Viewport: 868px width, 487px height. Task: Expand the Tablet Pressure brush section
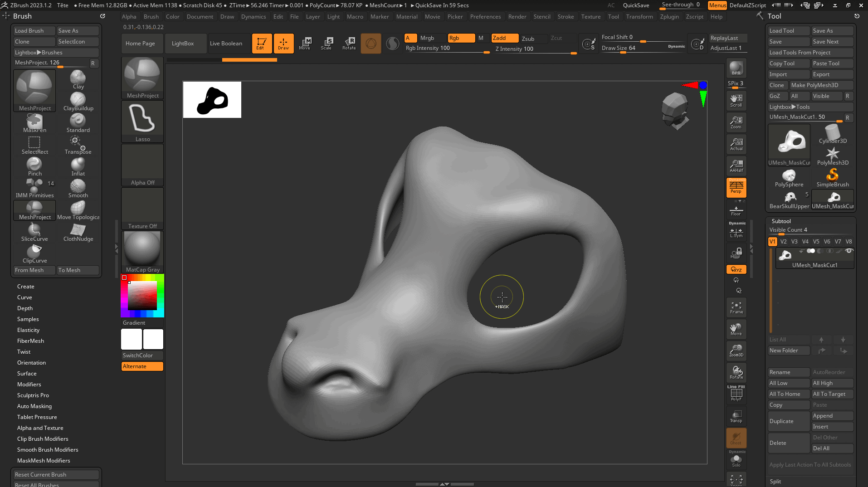pos(37,417)
